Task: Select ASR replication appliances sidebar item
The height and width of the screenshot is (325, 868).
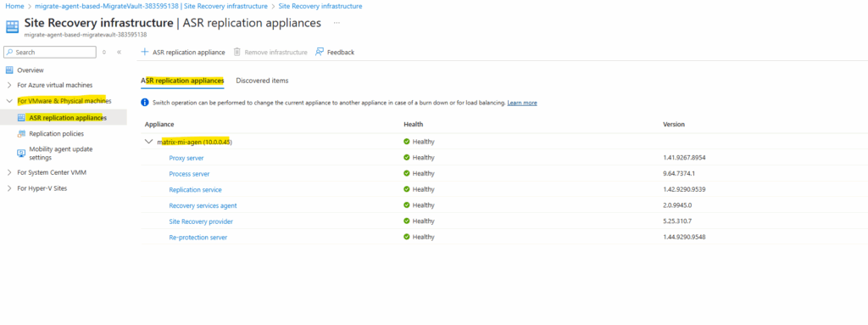Action: 68,118
